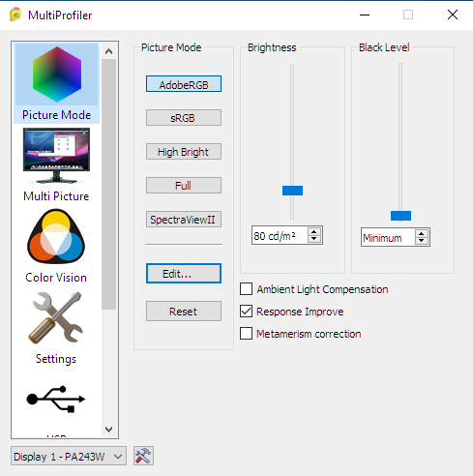Viewport: 473px width, 476px height.
Task: Click sidebar scrollbar down arrow
Action: click(109, 430)
